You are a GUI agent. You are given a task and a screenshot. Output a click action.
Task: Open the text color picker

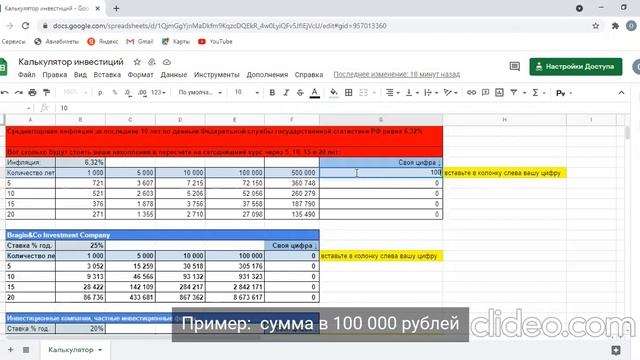[x=314, y=93]
